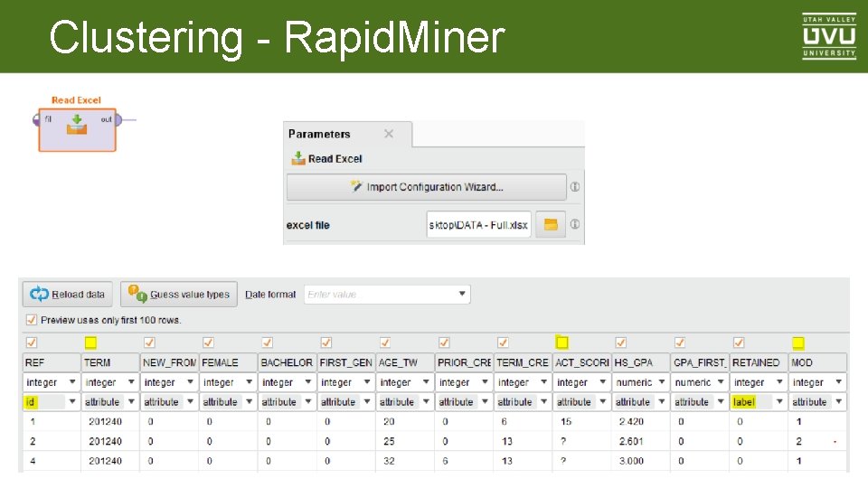868x488 pixels.
Task: Uncheck the FIRST_GEN column checkbox
Action: click(326, 343)
